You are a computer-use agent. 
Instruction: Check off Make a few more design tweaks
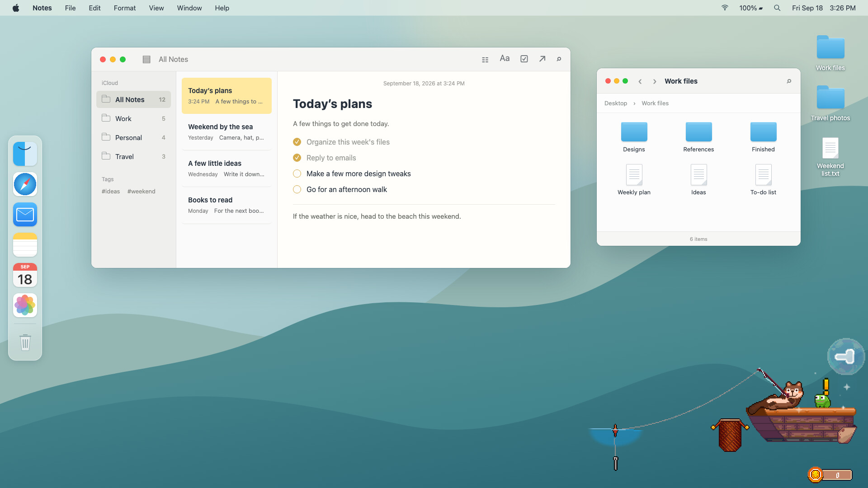click(x=297, y=174)
